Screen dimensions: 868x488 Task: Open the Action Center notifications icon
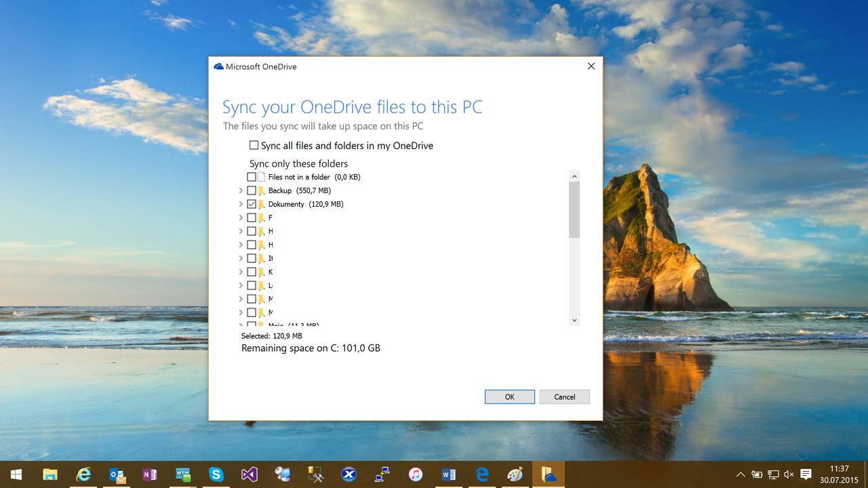click(806, 474)
